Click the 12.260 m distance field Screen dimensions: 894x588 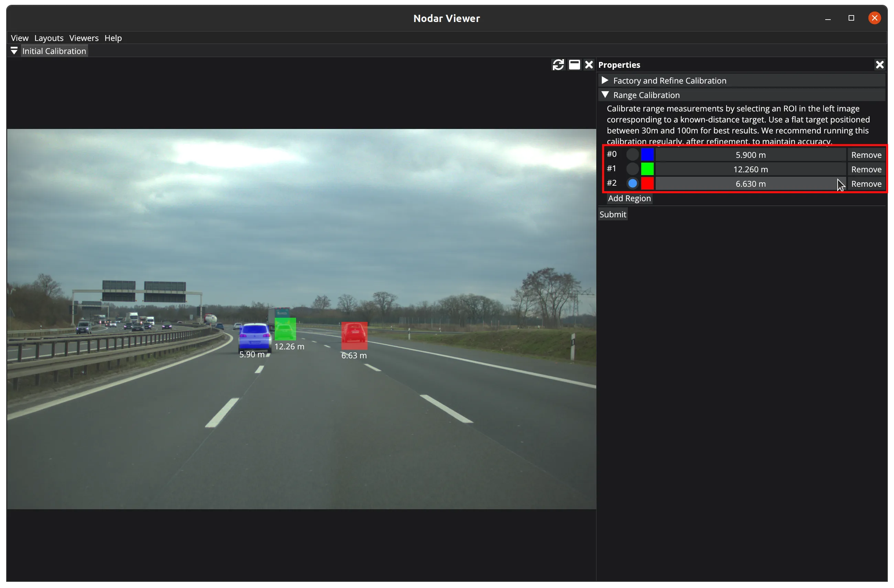750,170
